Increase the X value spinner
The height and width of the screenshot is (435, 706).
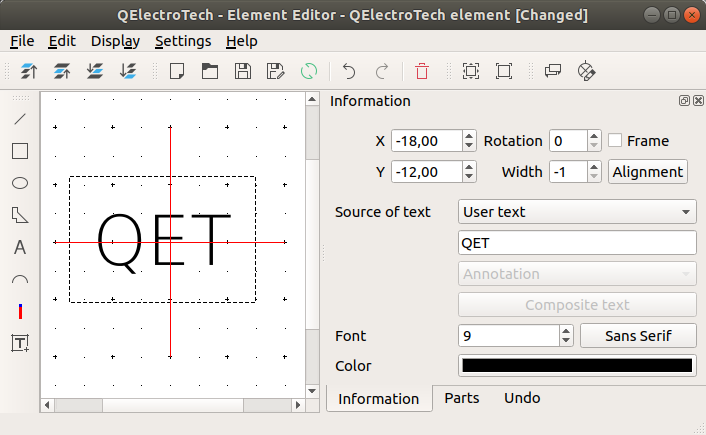coord(469,136)
